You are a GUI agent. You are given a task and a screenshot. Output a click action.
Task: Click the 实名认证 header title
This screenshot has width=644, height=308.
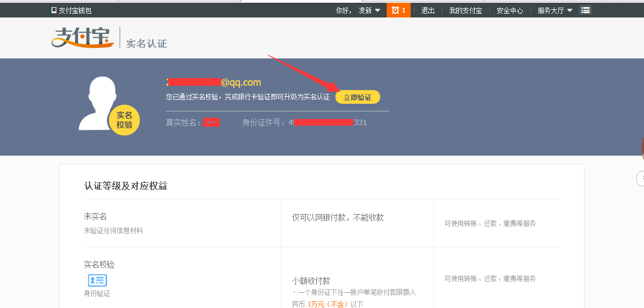click(146, 44)
